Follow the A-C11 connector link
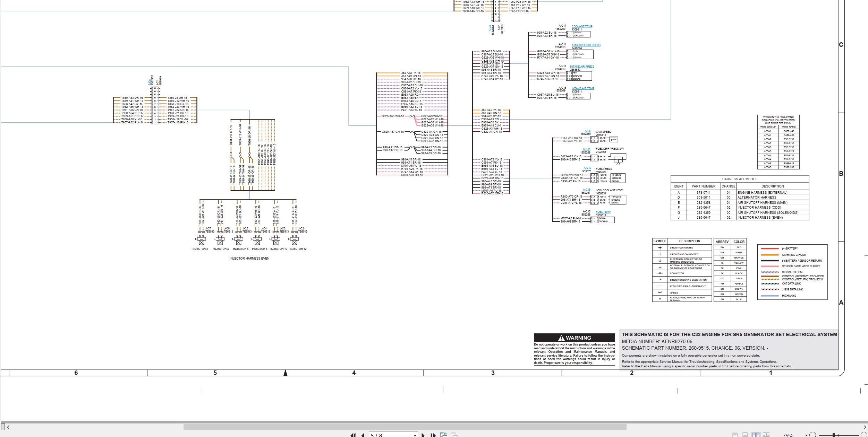 [x=586, y=149]
